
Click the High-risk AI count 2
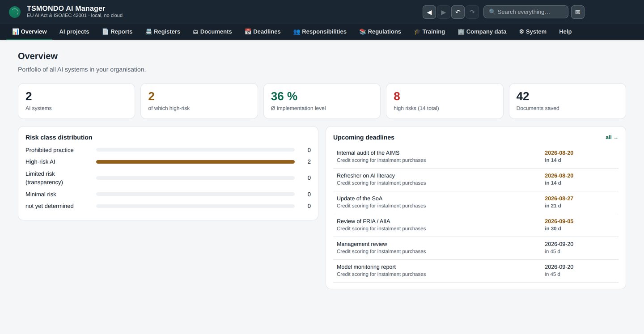pos(309,162)
